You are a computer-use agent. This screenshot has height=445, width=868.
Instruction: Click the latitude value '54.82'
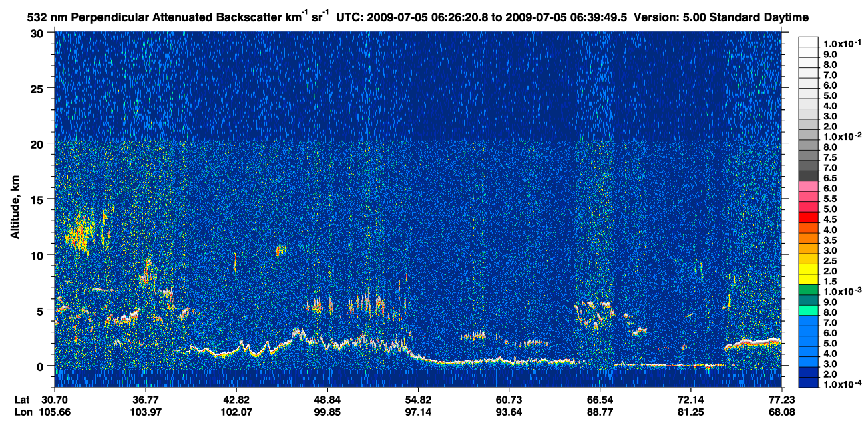click(417, 399)
